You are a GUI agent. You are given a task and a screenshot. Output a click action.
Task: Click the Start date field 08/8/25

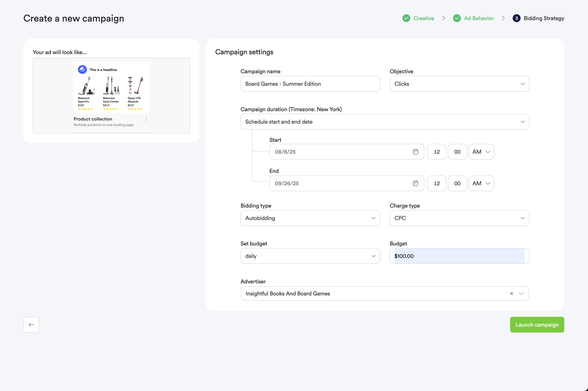point(347,152)
